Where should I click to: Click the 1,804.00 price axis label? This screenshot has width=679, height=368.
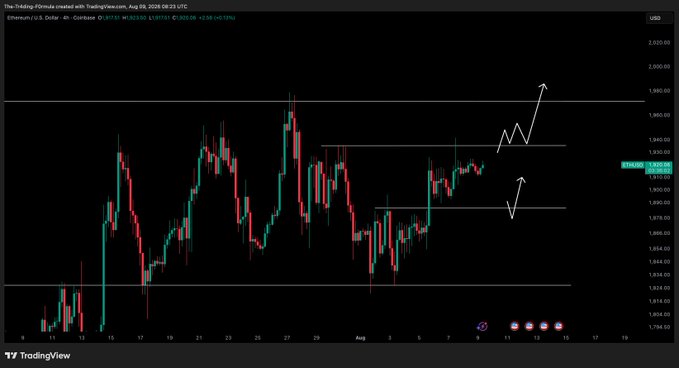[x=659, y=314]
